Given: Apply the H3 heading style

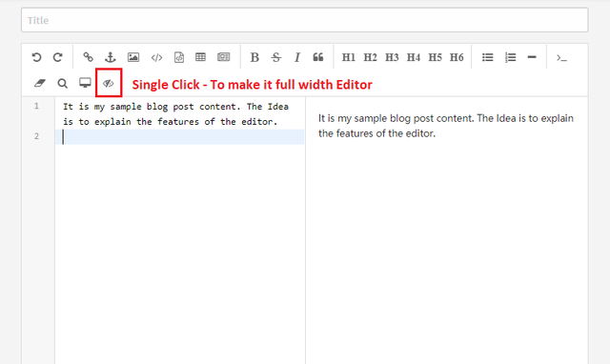Looking at the screenshot, I should [392, 57].
